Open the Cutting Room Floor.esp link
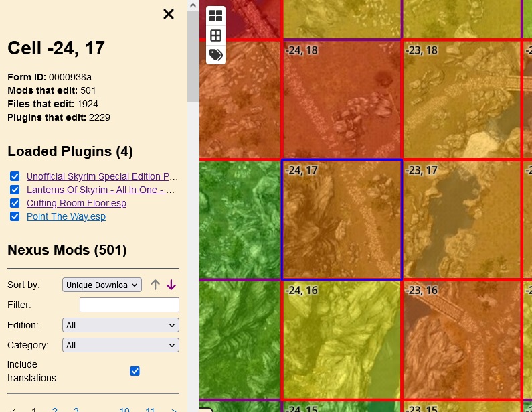This screenshot has height=412, width=532. click(76, 203)
